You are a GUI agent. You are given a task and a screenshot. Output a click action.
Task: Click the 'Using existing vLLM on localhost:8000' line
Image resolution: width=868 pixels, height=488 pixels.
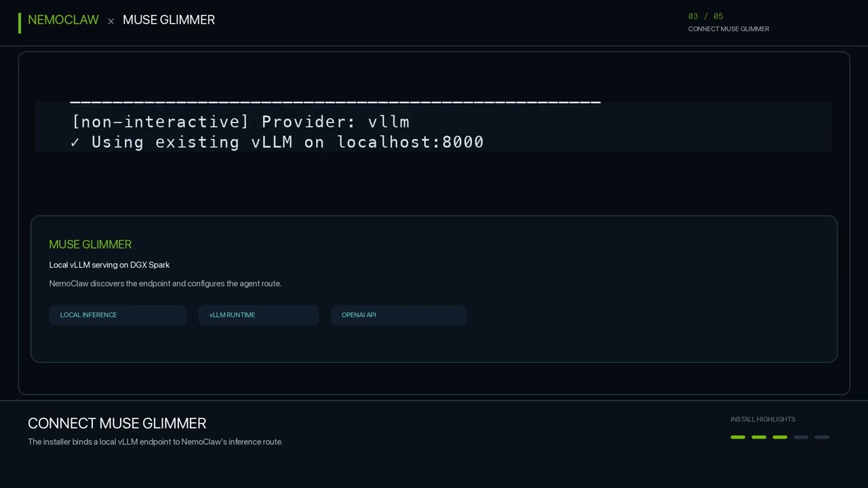click(x=277, y=142)
